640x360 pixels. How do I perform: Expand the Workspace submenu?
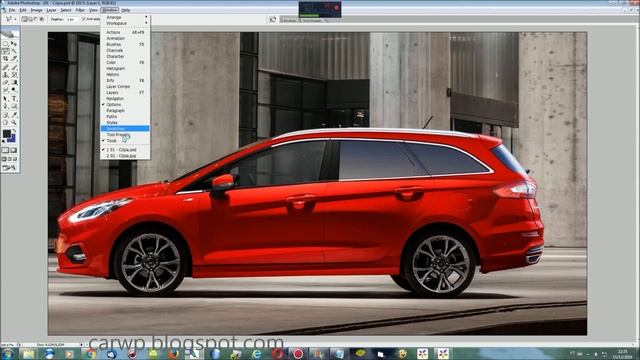[x=125, y=23]
